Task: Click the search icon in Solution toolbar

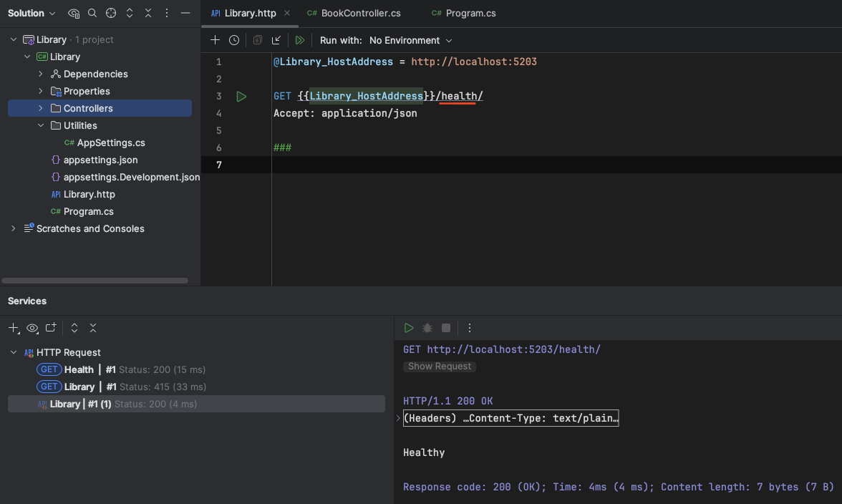Action: click(92, 14)
